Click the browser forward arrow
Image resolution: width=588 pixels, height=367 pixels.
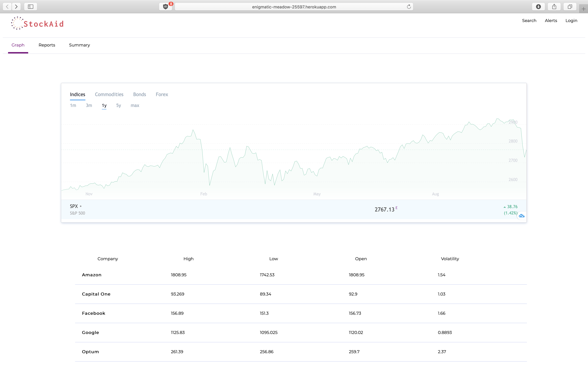tap(16, 7)
